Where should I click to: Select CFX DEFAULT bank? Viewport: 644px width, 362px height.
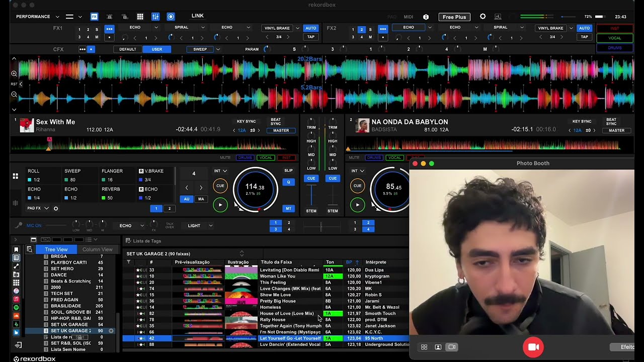pos(128,49)
